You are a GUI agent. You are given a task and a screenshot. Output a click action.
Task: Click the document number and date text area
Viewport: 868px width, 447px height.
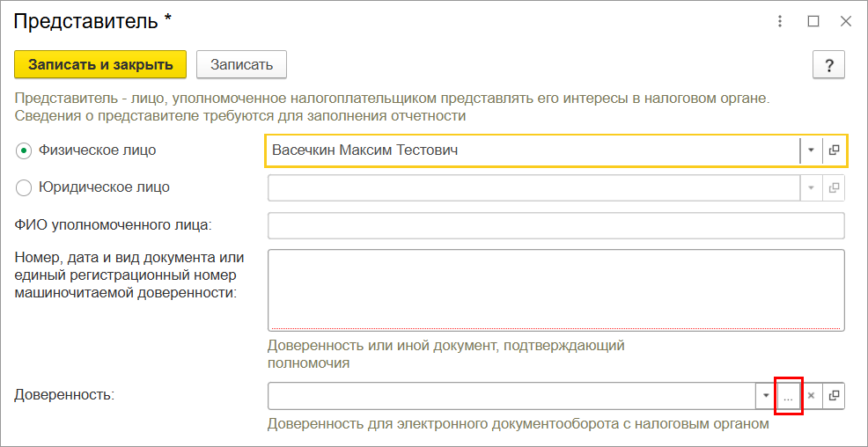[x=555, y=289]
